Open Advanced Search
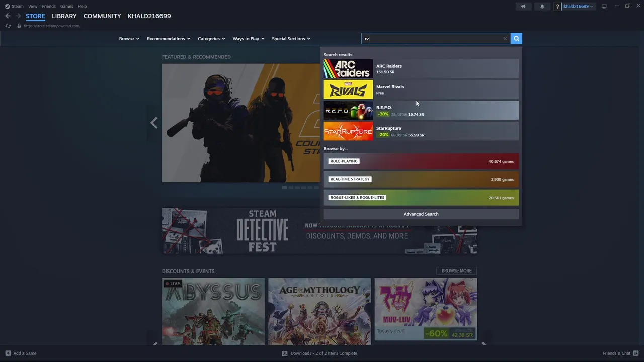The width and height of the screenshot is (644, 362). coord(421,214)
